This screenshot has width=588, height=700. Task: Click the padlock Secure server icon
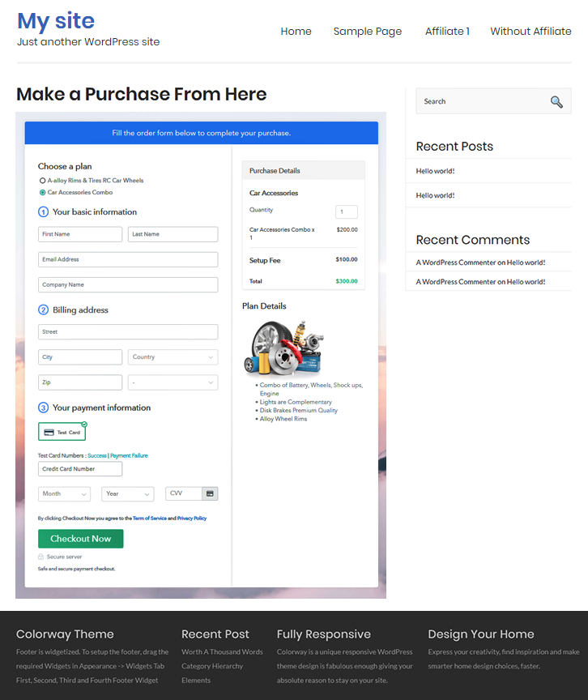pos(40,557)
